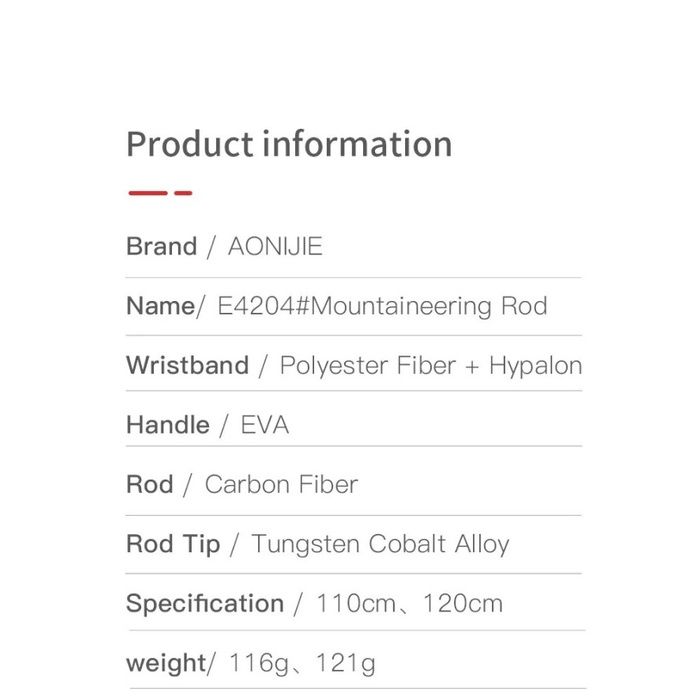Select the AONIJIE brand text
This screenshot has height=700, width=700.
click(x=275, y=247)
